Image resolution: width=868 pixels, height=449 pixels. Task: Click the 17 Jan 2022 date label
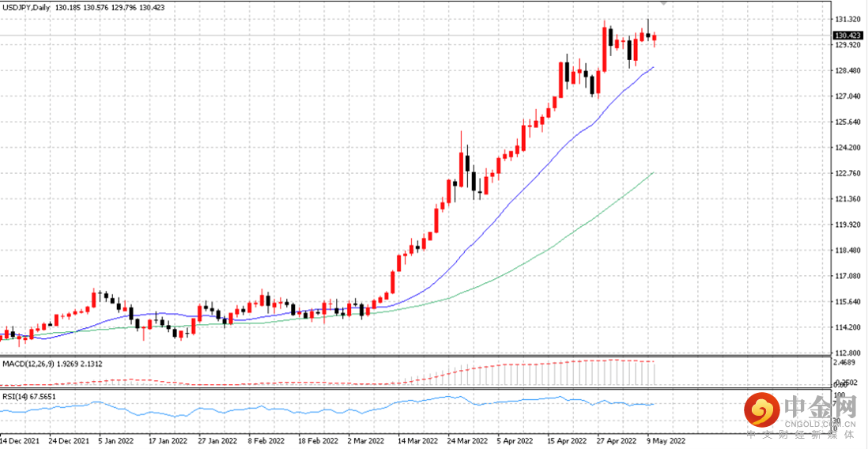[168, 441]
